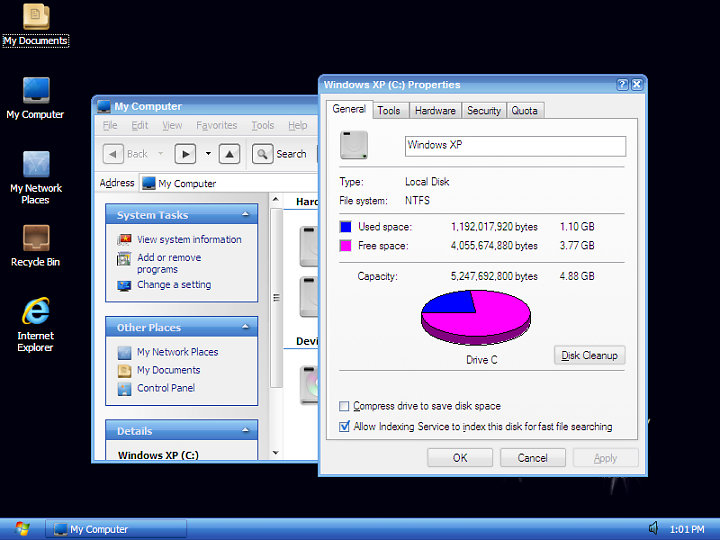
Task: Collapse the Other Places panel
Action: (245, 327)
